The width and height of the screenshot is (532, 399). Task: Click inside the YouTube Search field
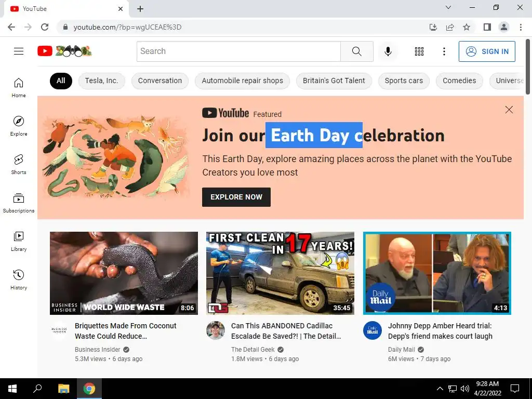pos(238,51)
